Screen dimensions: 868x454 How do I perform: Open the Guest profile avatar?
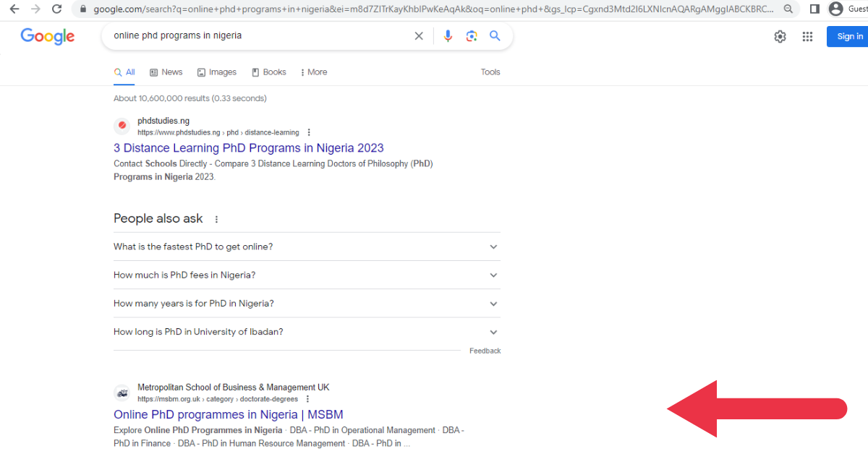click(x=836, y=9)
